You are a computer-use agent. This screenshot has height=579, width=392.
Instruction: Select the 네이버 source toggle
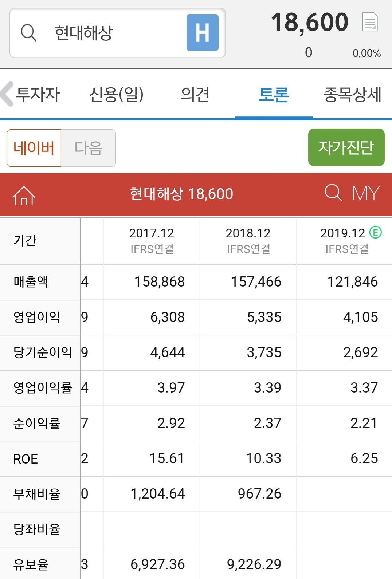pos(34,148)
